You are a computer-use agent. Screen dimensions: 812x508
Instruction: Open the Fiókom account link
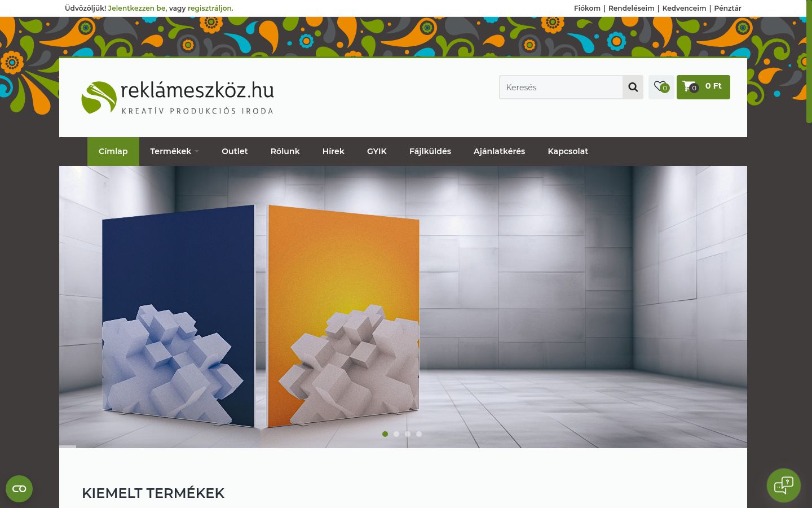(587, 8)
